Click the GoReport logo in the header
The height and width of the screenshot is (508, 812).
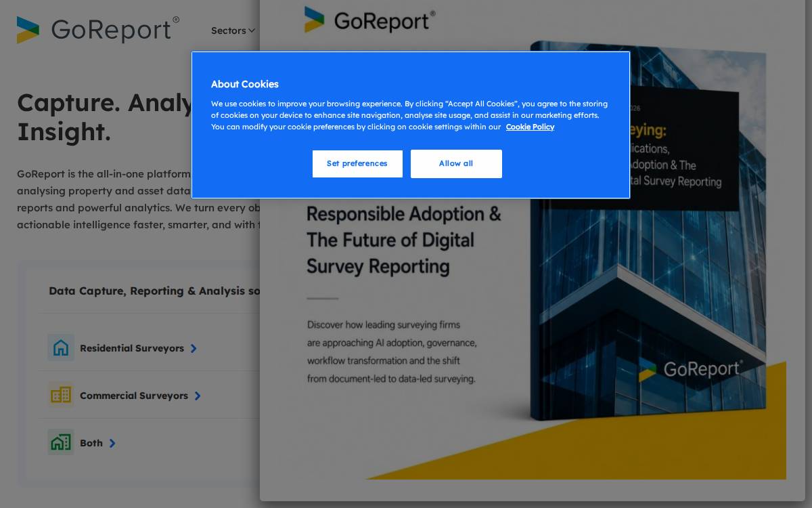98,30
